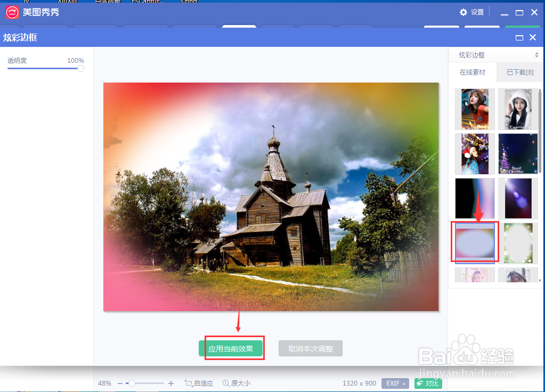Click 原大小 original size button
Viewport: 545px width, 392px height.
click(237, 383)
